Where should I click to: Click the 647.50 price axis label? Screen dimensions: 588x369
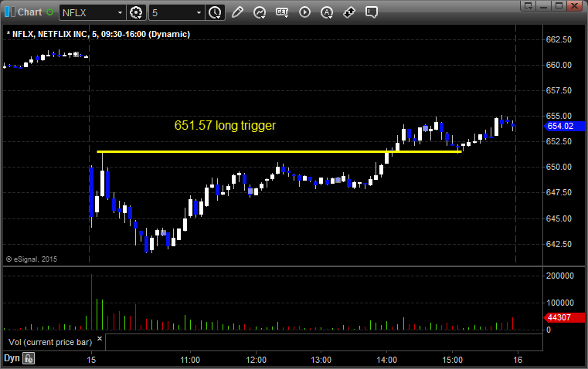(559, 192)
